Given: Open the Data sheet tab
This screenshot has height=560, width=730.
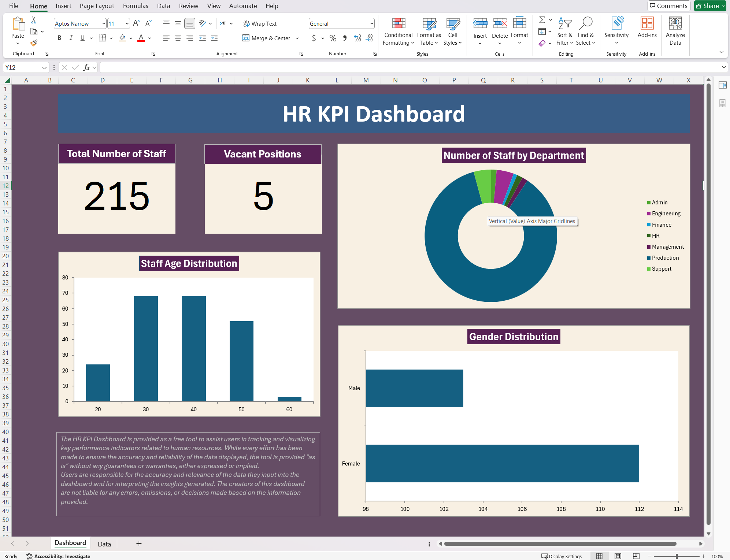Looking at the screenshot, I should coord(104,544).
